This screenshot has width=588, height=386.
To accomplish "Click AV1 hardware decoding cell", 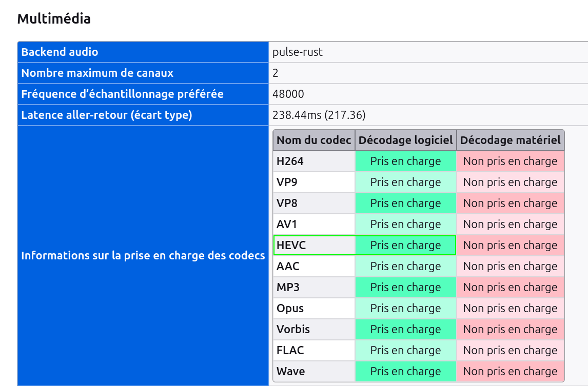I will [x=511, y=224].
